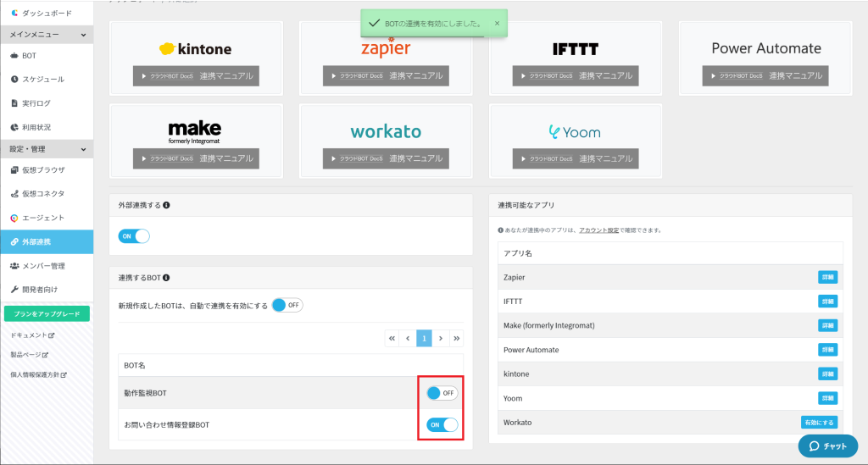Click the IFTTT logo
Viewport: 868px width, 465px height.
(576, 49)
